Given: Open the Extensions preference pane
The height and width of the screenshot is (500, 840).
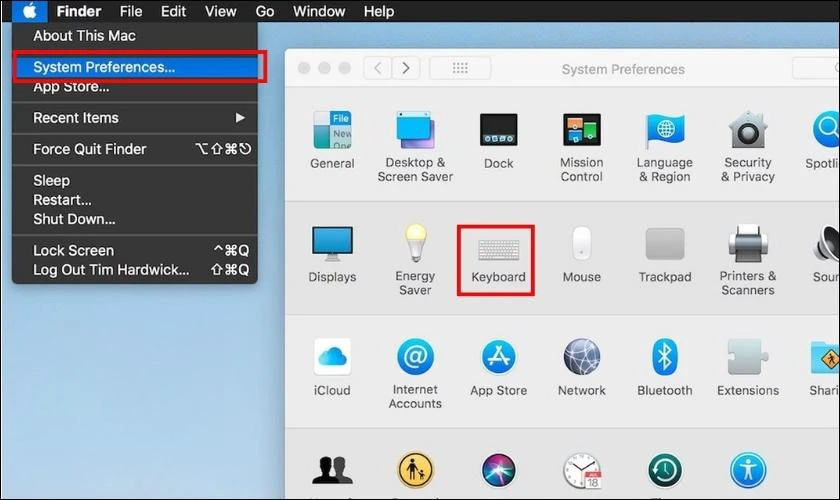Looking at the screenshot, I should pos(748,368).
